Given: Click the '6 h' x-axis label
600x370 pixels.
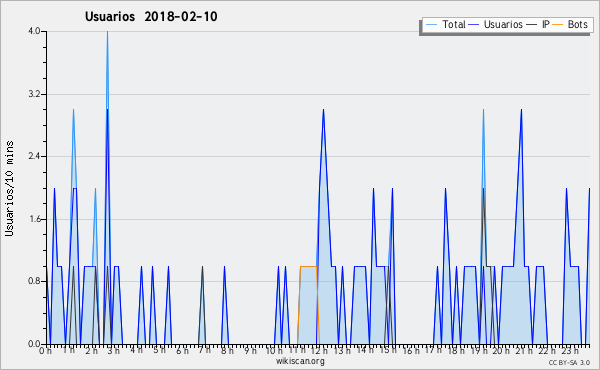Looking at the screenshot, I should (x=182, y=351).
